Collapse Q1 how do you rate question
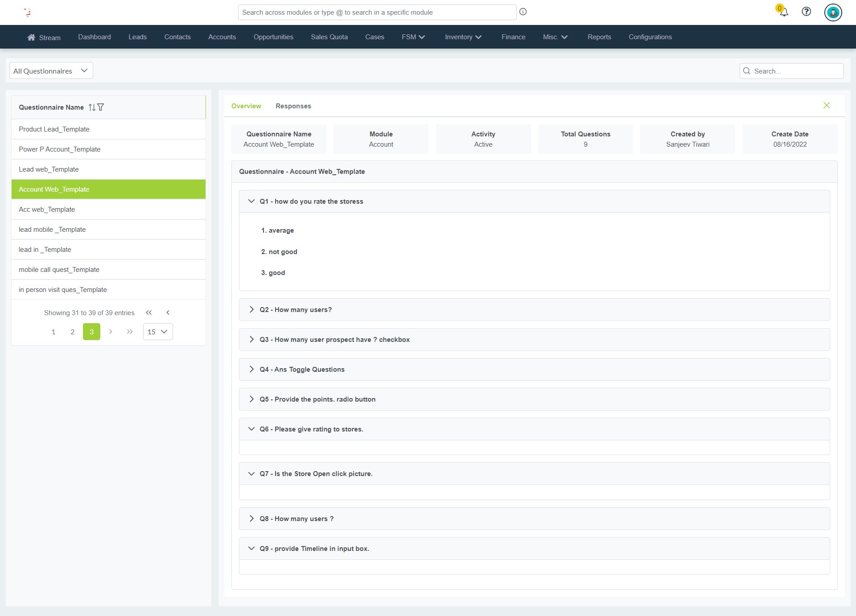Image resolution: width=856 pixels, height=616 pixels. coord(251,201)
